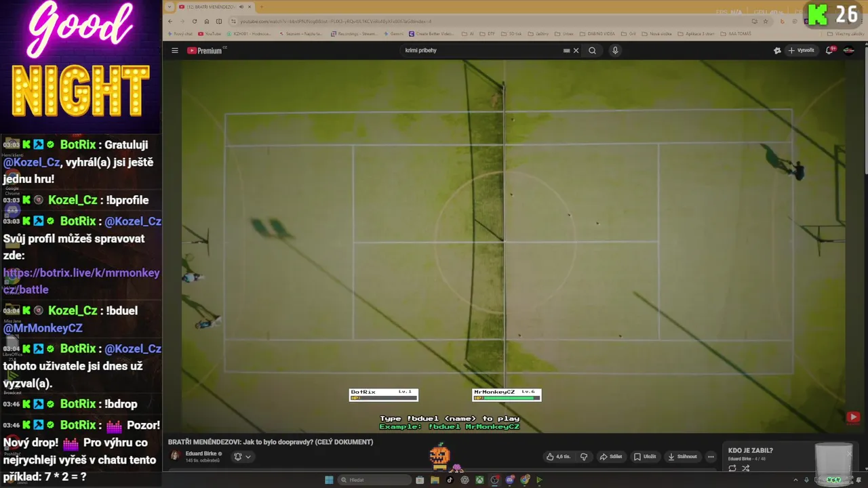Dislike the video with thumbs-down
868x488 pixels.
[584, 457]
